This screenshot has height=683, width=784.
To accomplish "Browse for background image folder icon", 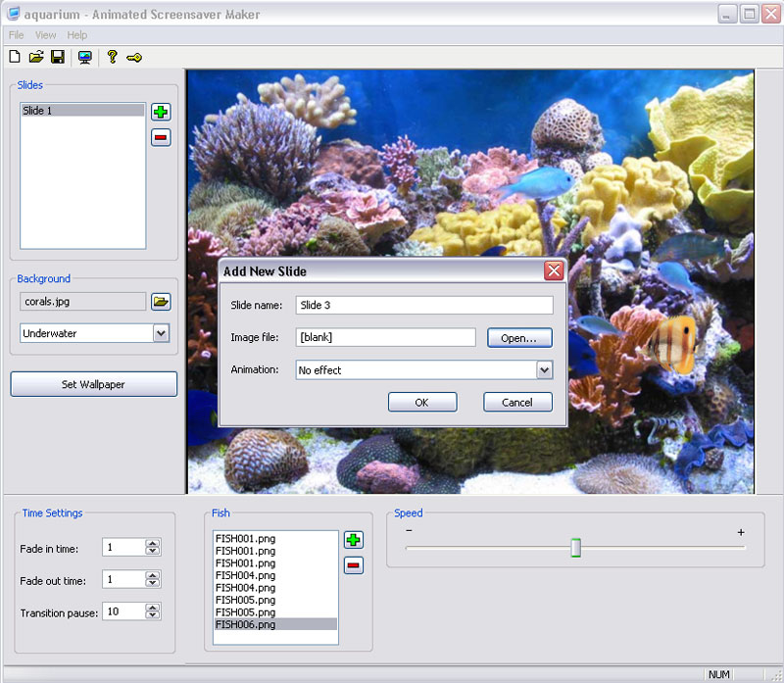I will click(162, 302).
